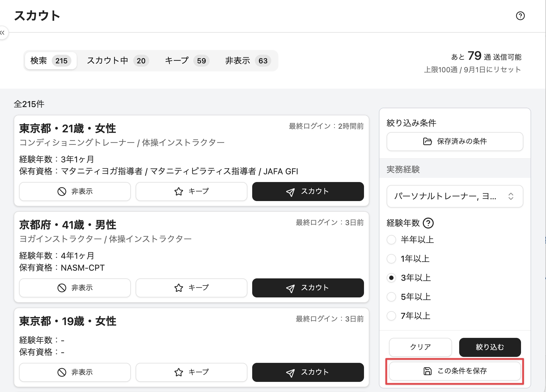This screenshot has width=546, height=392.
Task: Clear filters with the クリア button
Action: [420, 347]
